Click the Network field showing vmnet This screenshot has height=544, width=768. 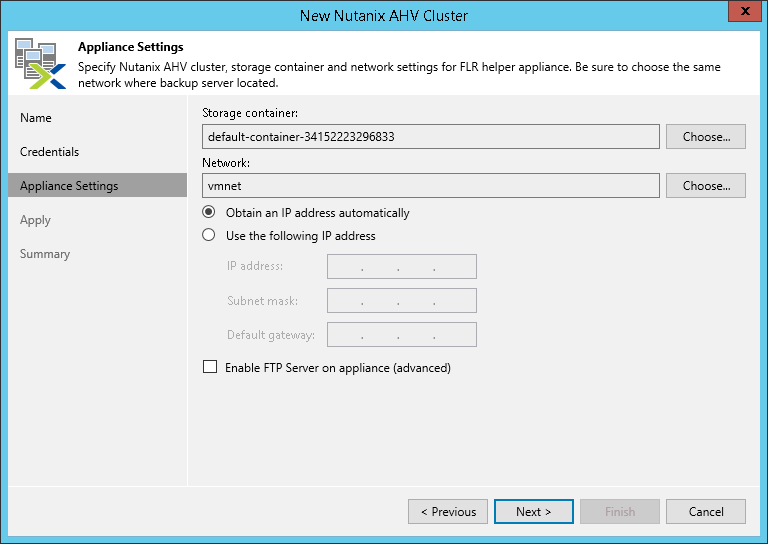430,186
